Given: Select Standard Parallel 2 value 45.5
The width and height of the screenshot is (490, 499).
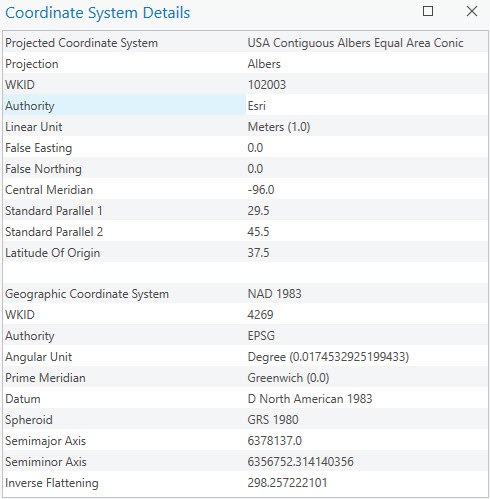Looking at the screenshot, I should point(258,232).
